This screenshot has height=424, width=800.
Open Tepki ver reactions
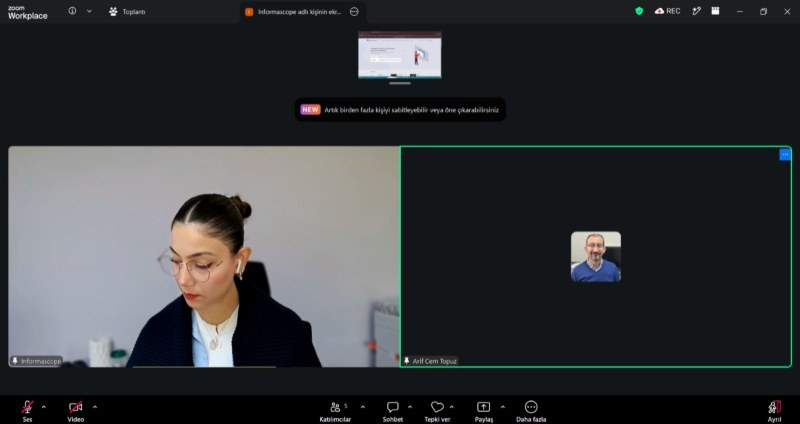437,411
